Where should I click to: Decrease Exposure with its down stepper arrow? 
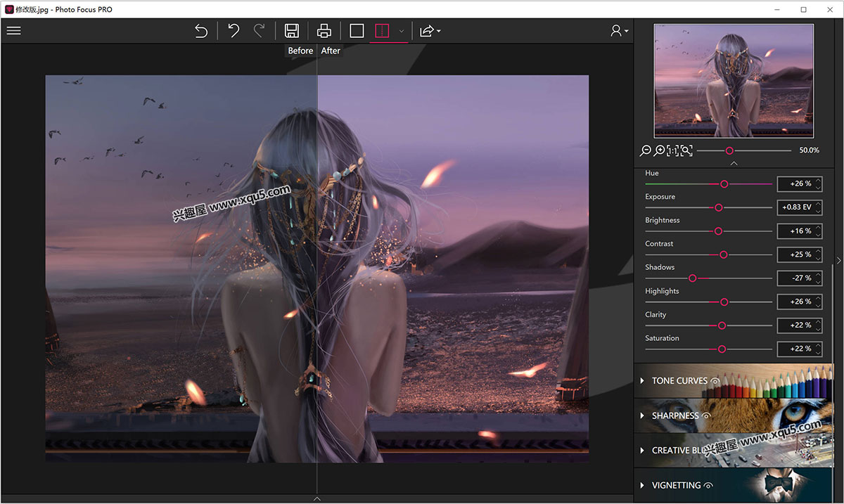(x=818, y=211)
